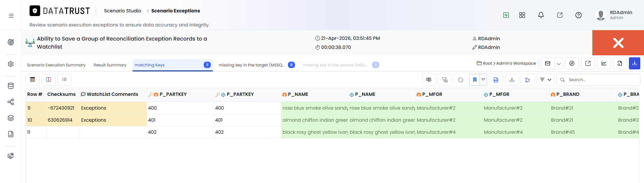The image size is (644, 183).
Task: Click the green activity status icon
Action: (506, 15)
